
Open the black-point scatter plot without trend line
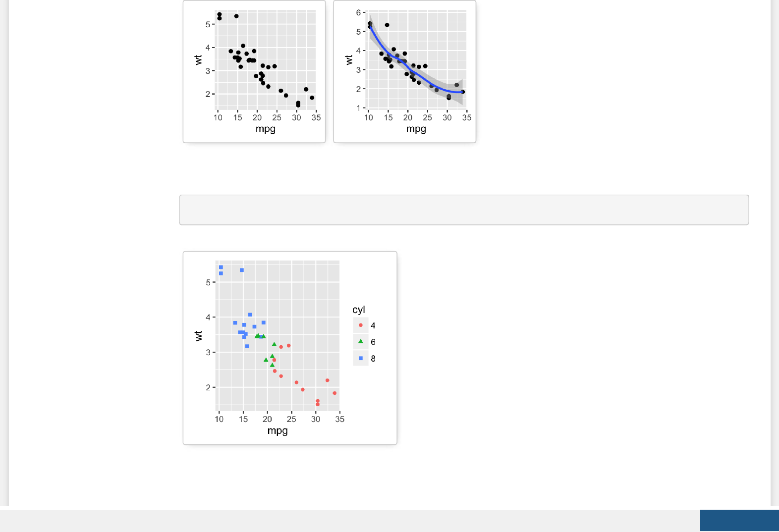(x=254, y=71)
